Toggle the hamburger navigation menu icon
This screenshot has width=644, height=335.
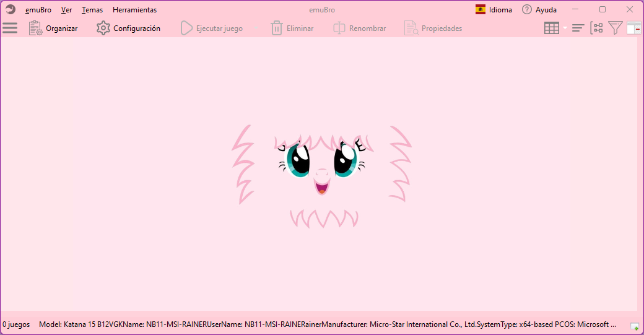tap(10, 28)
